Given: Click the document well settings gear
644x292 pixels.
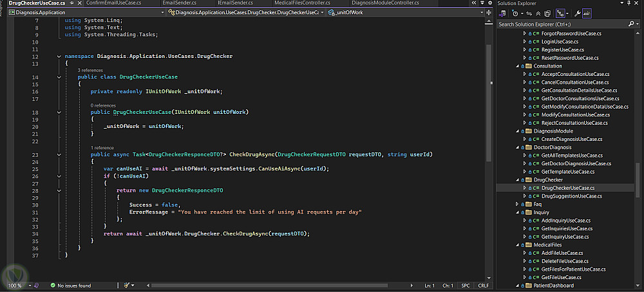Looking at the screenshot, I should point(489,3).
